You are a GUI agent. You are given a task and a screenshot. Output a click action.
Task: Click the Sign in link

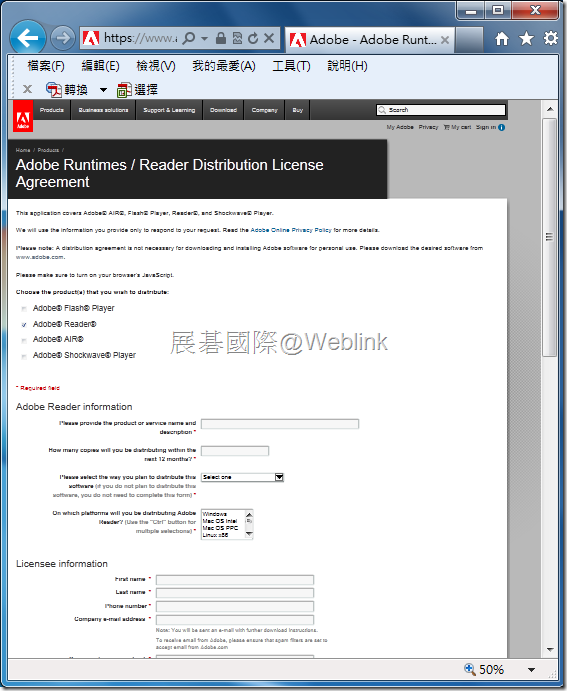click(486, 127)
